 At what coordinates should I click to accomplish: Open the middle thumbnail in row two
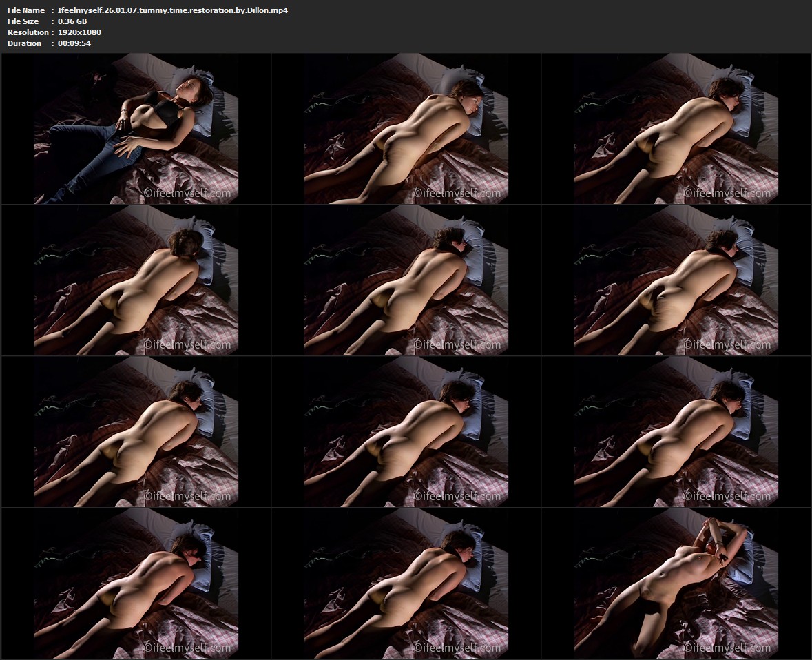pyautogui.click(x=406, y=280)
